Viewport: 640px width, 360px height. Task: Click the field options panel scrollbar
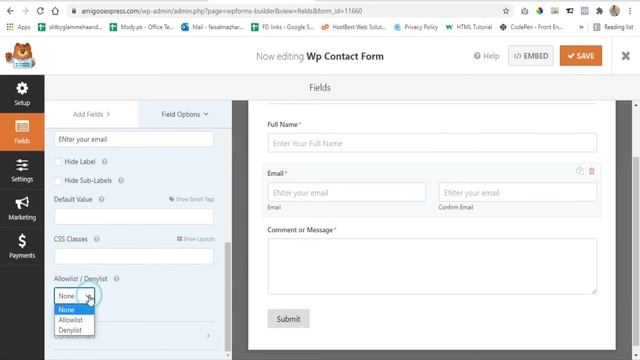pyautogui.click(x=228, y=297)
